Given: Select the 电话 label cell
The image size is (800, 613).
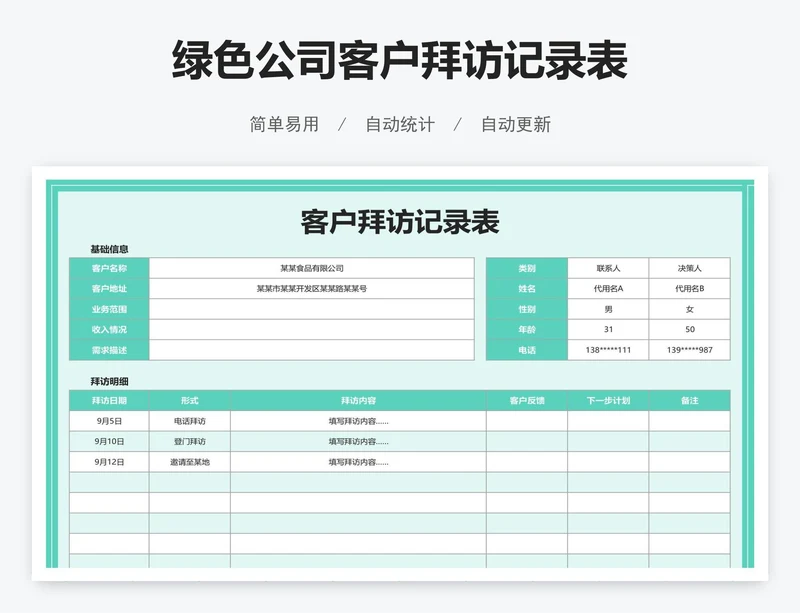Looking at the screenshot, I should tap(527, 350).
